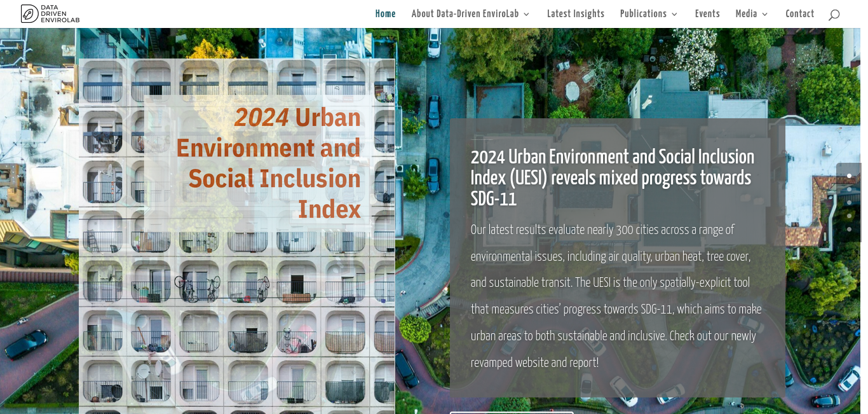Screen dimensions: 868x414
Task: Jump to section four via side dot
Action: coord(849,216)
